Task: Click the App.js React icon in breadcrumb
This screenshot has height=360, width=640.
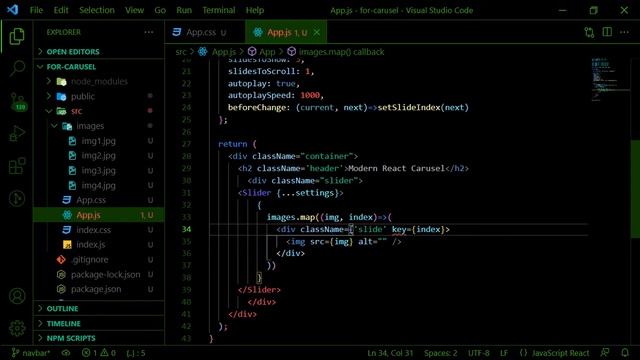Action: coord(202,52)
